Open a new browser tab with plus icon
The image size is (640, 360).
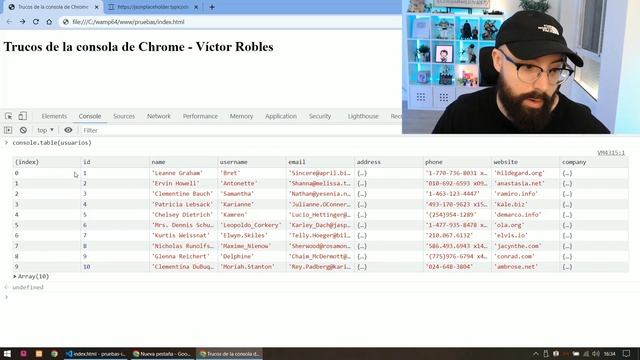click(x=212, y=7)
